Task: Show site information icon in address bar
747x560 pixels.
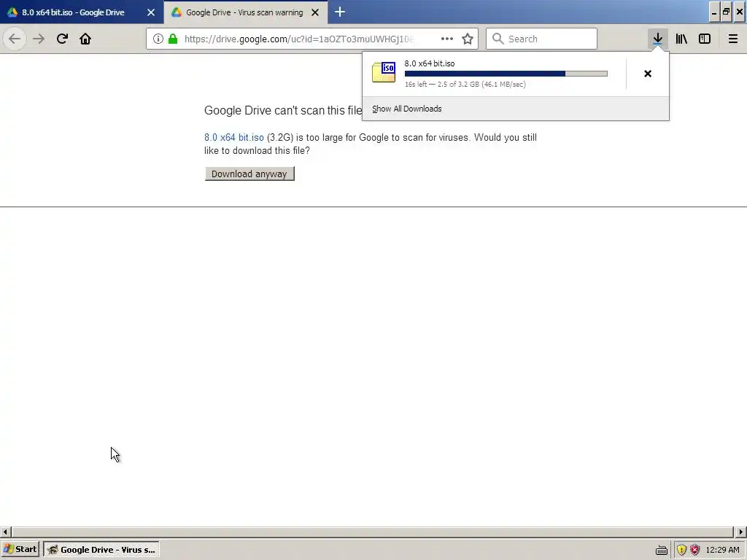Action: click(158, 39)
